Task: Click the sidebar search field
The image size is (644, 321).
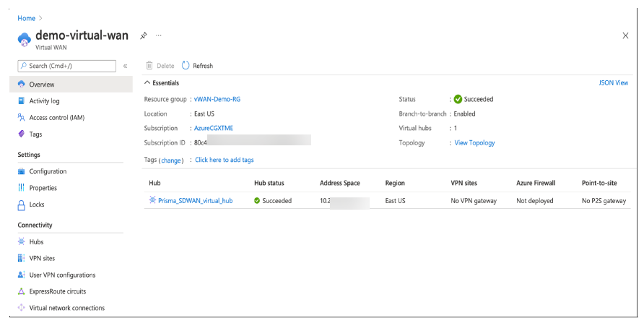Action: [66, 66]
